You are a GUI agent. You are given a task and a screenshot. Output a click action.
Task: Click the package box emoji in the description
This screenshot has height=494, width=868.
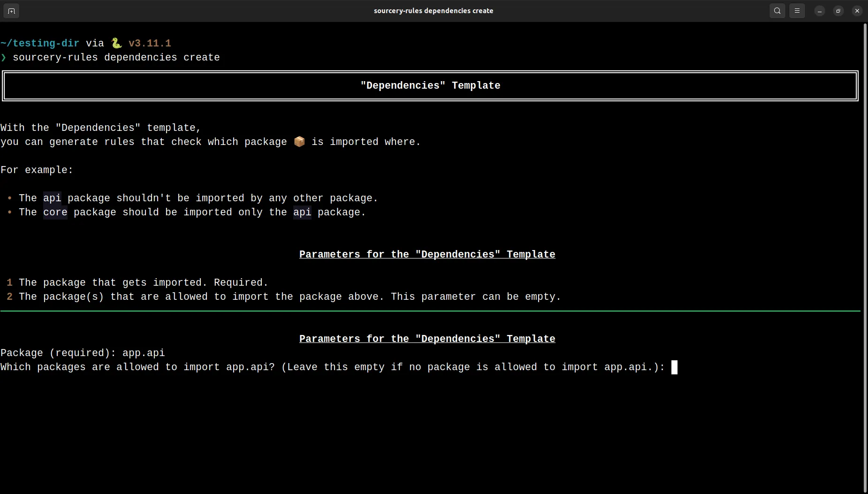[299, 142]
